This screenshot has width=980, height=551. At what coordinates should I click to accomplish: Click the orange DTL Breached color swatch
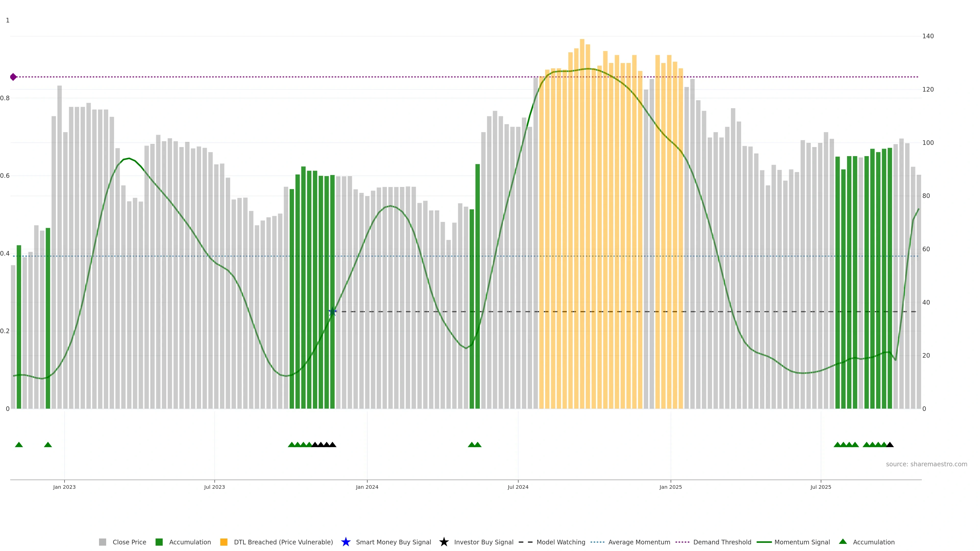[x=224, y=542]
